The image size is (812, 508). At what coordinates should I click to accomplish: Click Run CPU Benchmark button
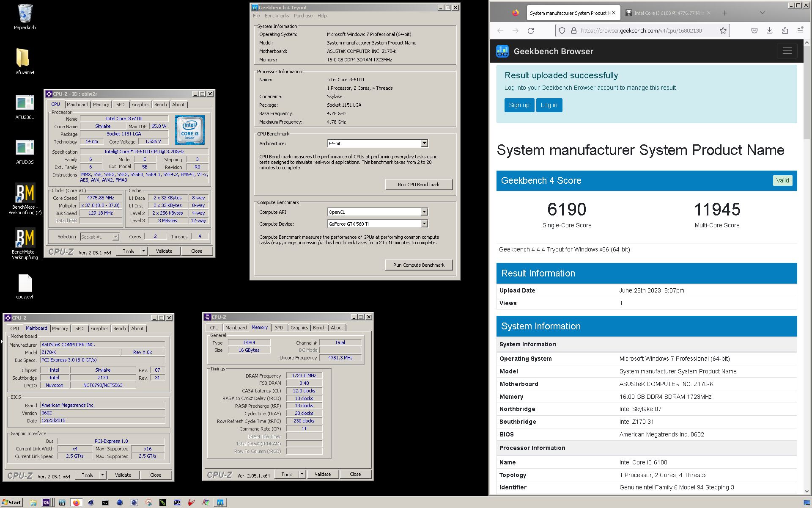click(419, 185)
